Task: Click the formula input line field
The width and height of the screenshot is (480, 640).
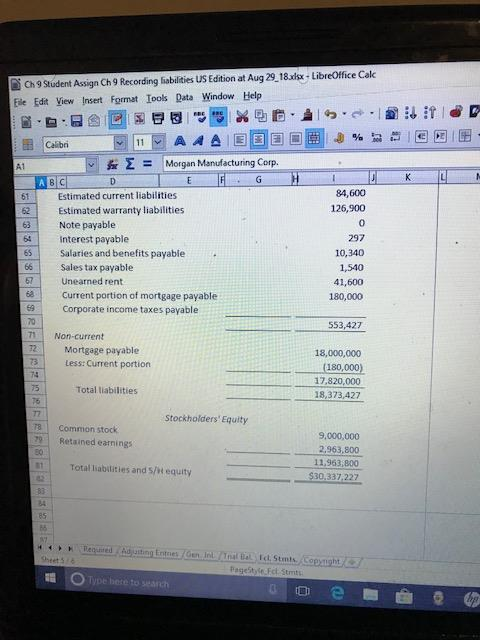Action: click(321, 161)
